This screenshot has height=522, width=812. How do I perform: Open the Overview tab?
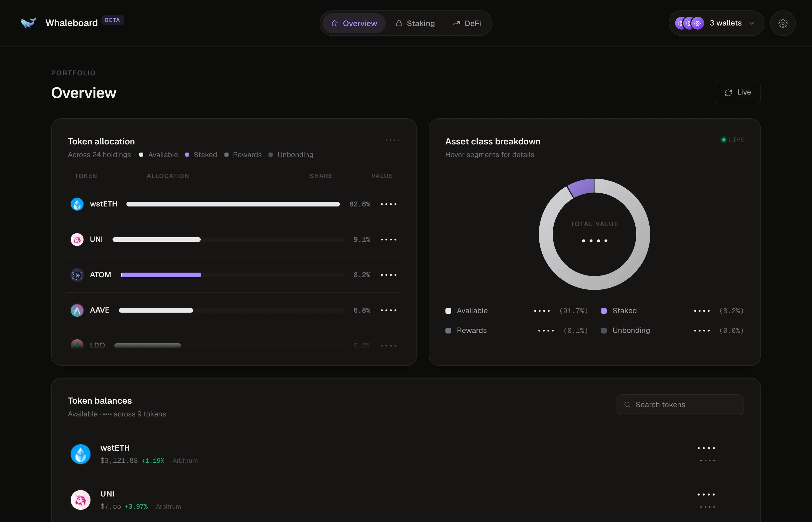pos(354,23)
